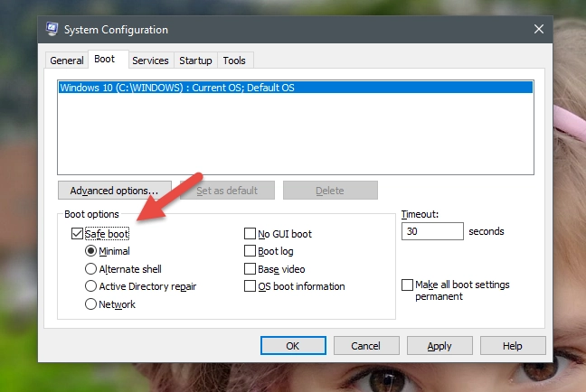Click the Set as default button

[x=227, y=191]
